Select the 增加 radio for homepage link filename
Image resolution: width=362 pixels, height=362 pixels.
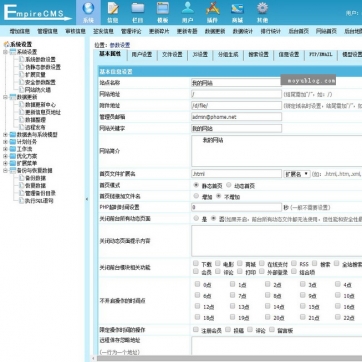click(x=196, y=196)
